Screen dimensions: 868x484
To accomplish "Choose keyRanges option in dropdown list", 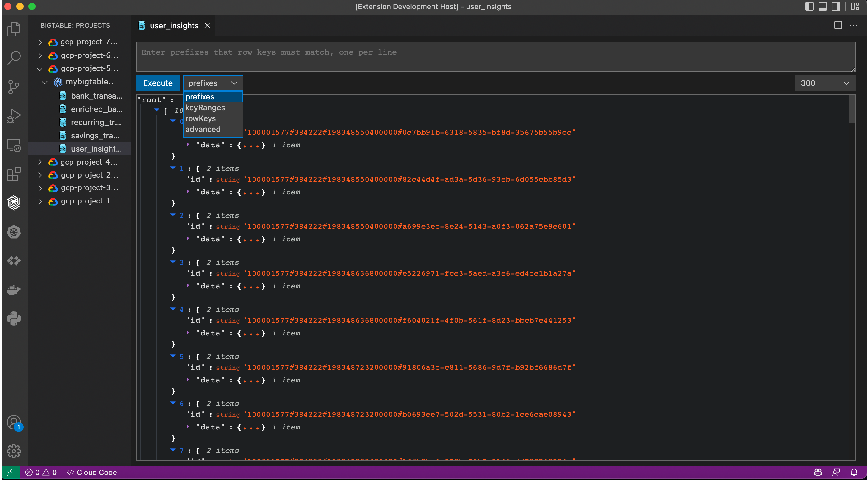I will pyautogui.click(x=212, y=108).
